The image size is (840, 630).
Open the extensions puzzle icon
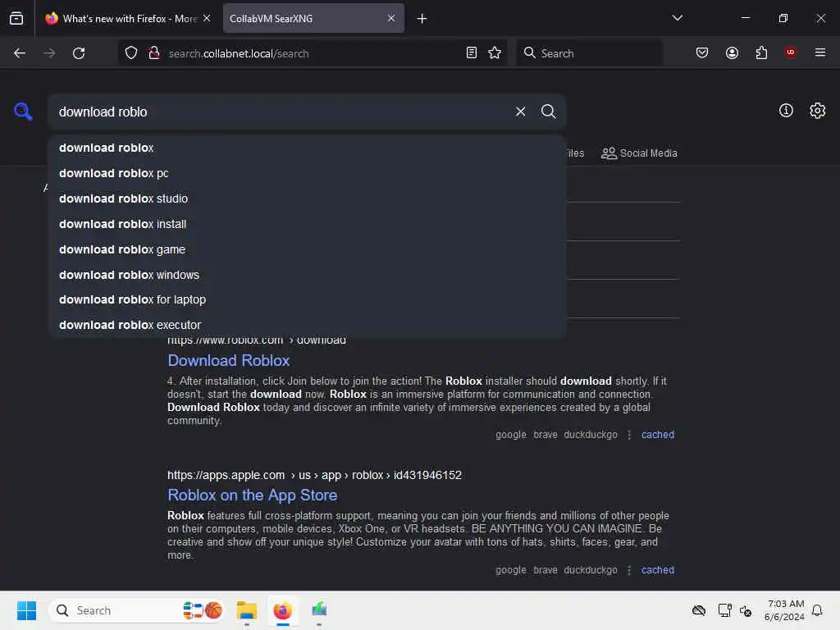(x=761, y=52)
